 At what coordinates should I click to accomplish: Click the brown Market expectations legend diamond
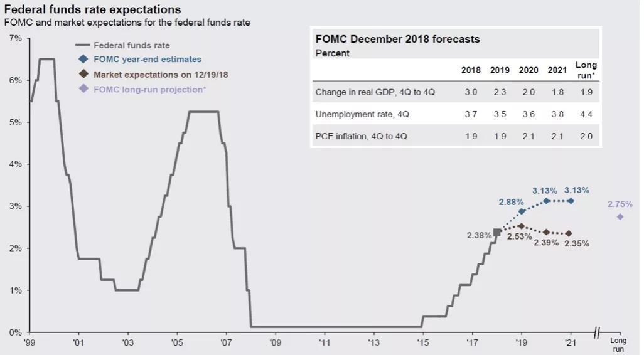[83, 74]
